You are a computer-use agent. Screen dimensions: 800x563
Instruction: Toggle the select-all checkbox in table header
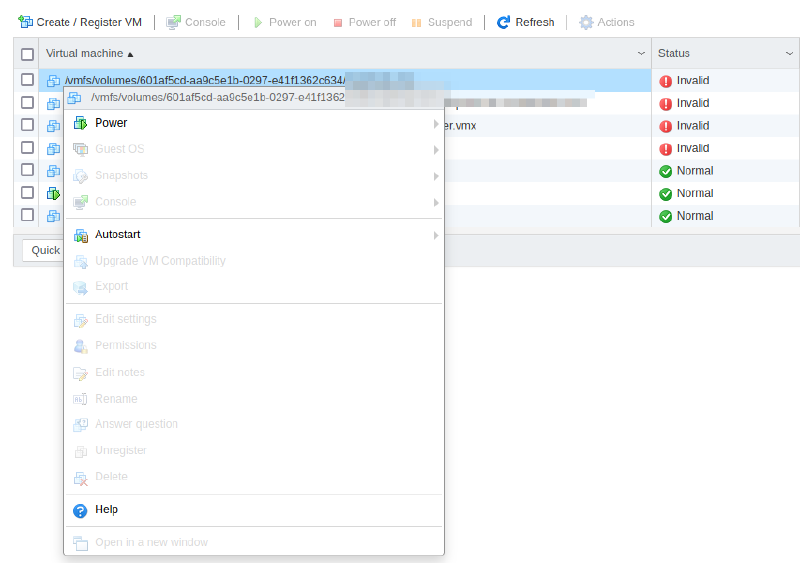pos(27,54)
